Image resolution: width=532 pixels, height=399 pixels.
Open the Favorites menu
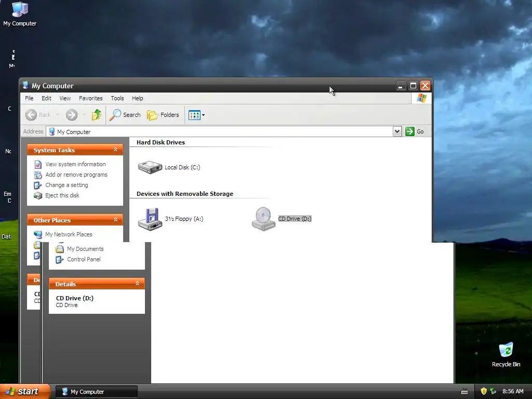tap(90, 98)
